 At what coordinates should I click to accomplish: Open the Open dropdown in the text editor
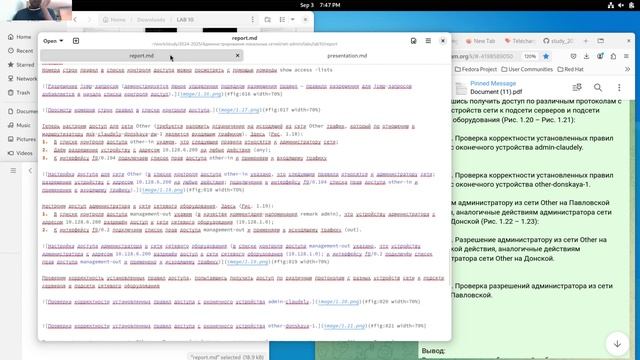point(53,41)
